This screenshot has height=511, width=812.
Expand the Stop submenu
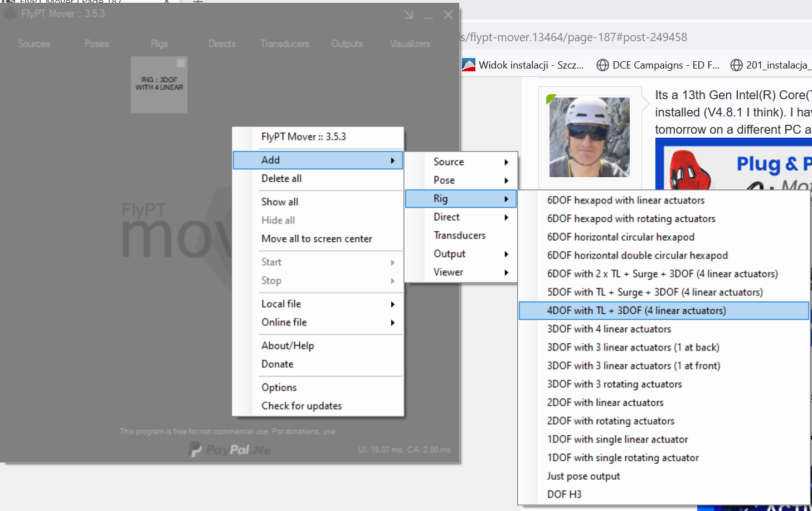click(318, 280)
